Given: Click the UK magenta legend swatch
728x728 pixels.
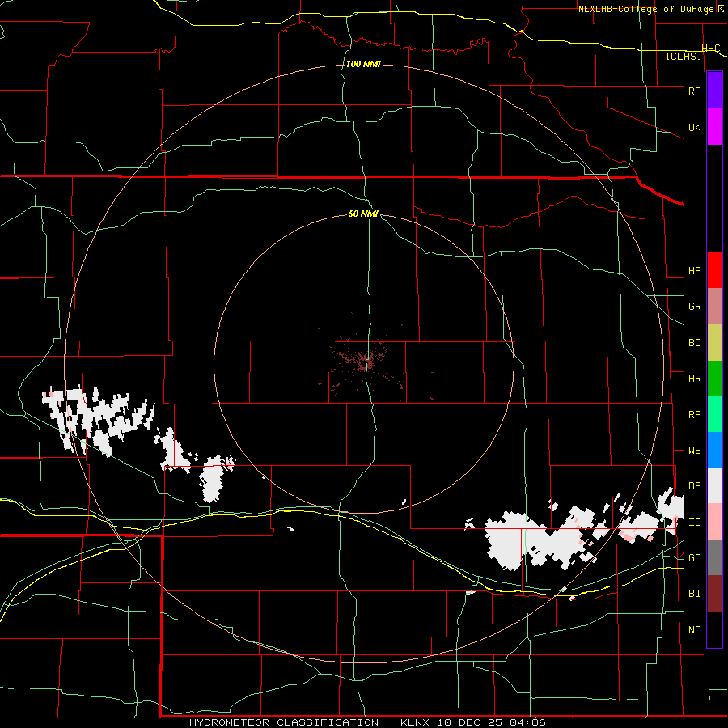Looking at the screenshot, I should (714, 127).
